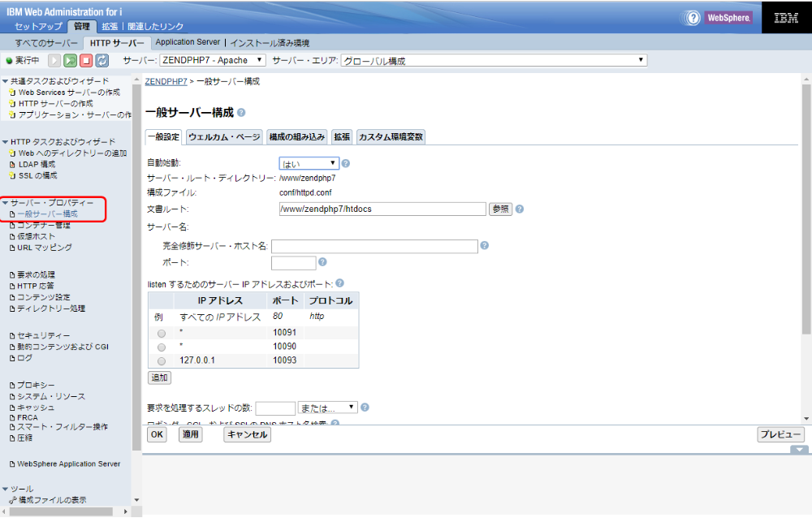Collapse the 共通タスクおよびウィザード section
Viewport: 812px width, 522px height.
[x=5, y=81]
